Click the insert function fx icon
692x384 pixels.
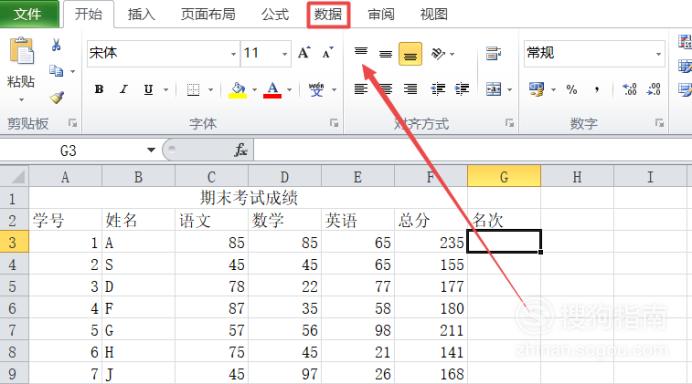point(241,150)
